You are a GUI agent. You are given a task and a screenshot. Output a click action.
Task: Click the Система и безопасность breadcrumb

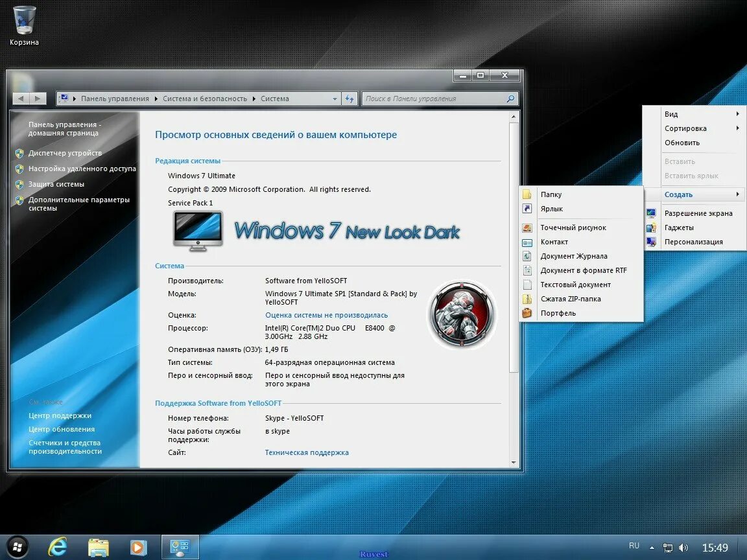tap(205, 99)
